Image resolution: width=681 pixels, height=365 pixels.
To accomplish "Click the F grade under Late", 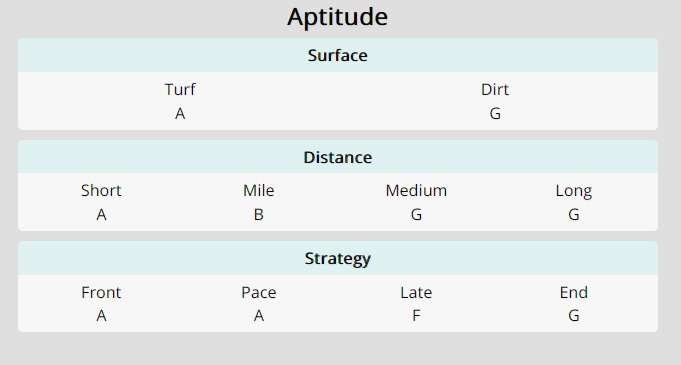I will (416, 315).
